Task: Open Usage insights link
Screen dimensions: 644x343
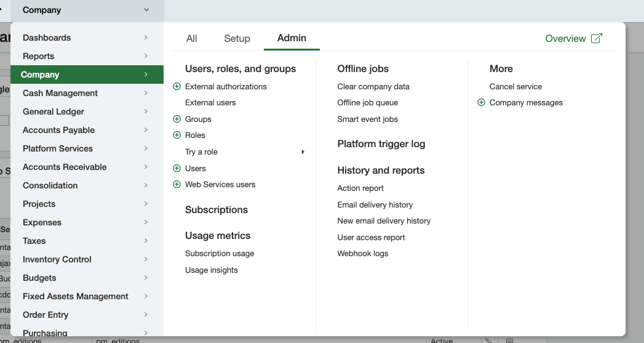Action: (x=211, y=270)
